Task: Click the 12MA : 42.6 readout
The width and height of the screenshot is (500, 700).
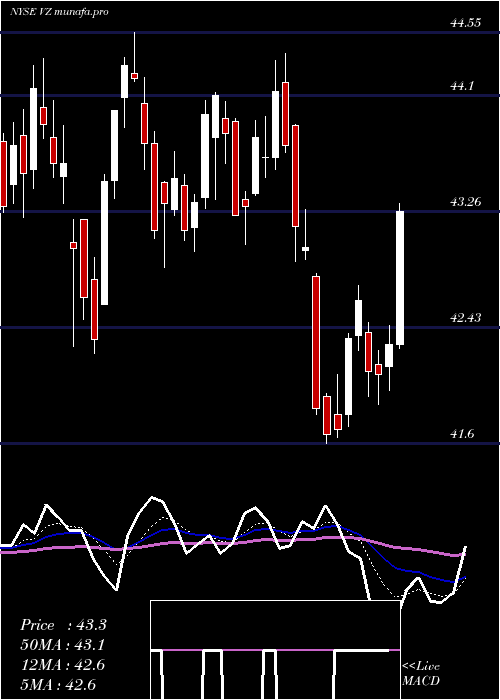Action: (x=63, y=665)
